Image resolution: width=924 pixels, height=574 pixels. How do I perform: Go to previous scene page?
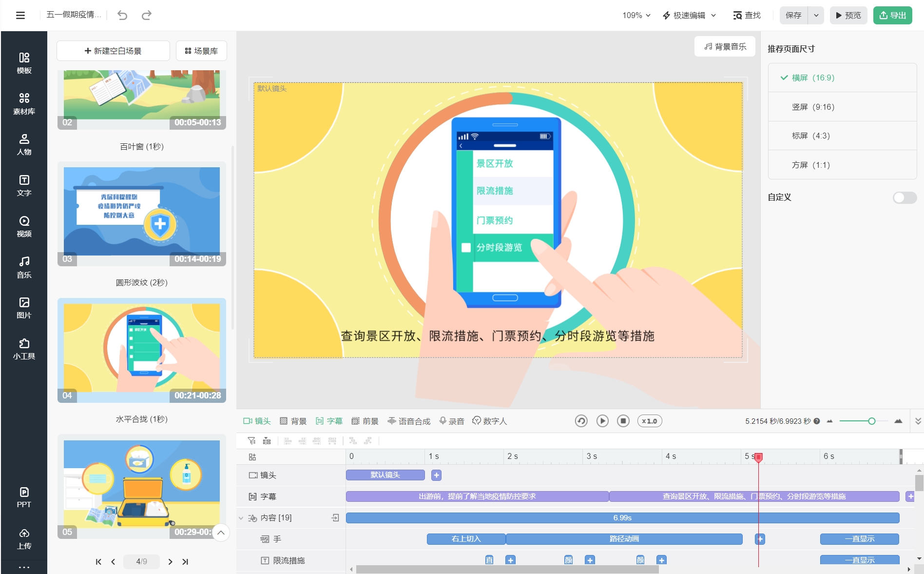[113, 562]
